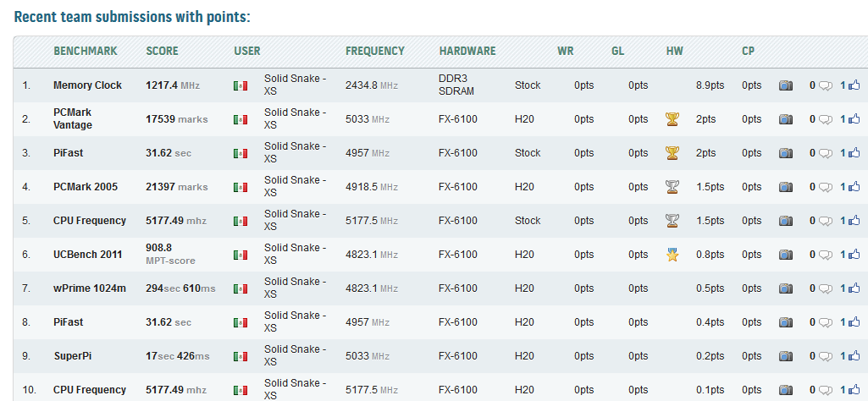
Task: Open the wPrime 1024m benchmark link
Action: 89,288
